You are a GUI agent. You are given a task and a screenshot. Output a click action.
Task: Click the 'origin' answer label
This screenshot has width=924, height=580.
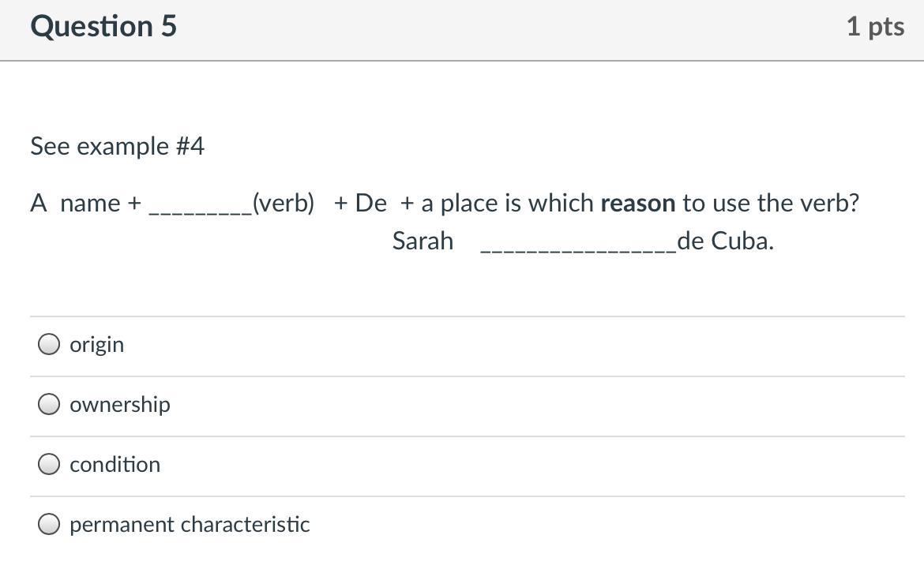pyautogui.click(x=96, y=344)
